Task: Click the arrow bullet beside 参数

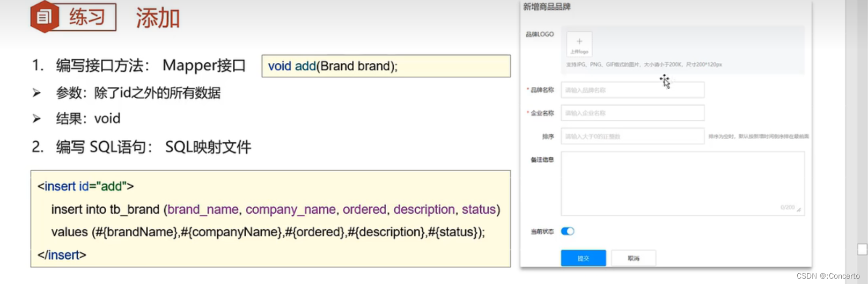Action: 36,93
